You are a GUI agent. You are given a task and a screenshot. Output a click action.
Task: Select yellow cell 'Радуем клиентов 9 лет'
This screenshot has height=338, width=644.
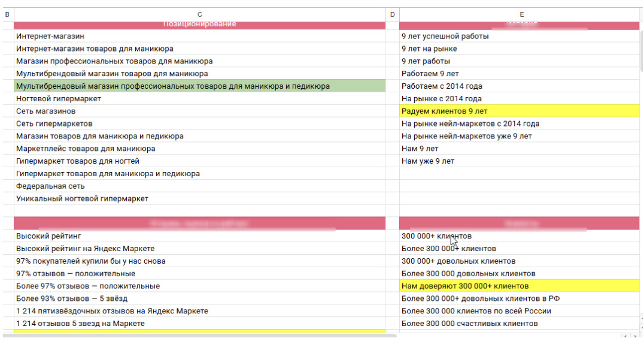point(519,111)
